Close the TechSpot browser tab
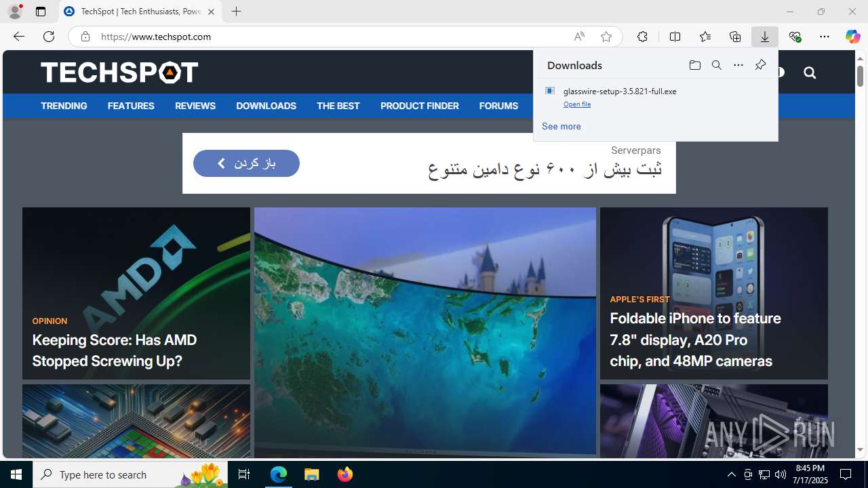 (211, 12)
